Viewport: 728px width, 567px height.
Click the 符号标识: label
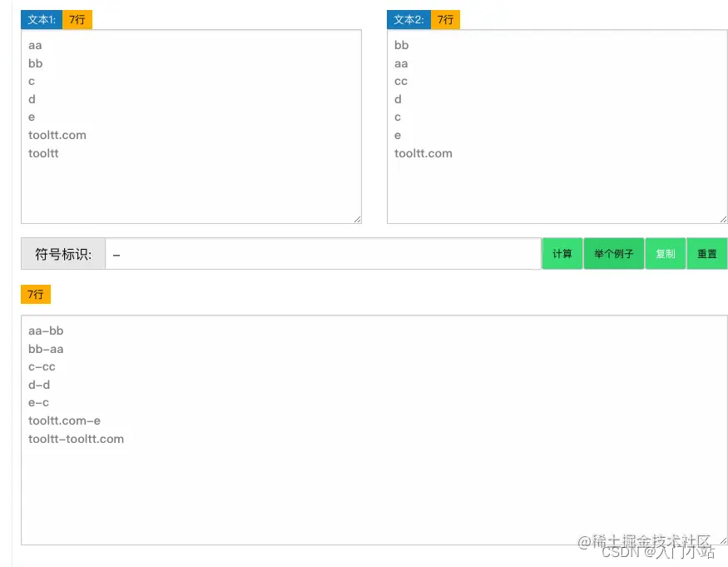63,254
